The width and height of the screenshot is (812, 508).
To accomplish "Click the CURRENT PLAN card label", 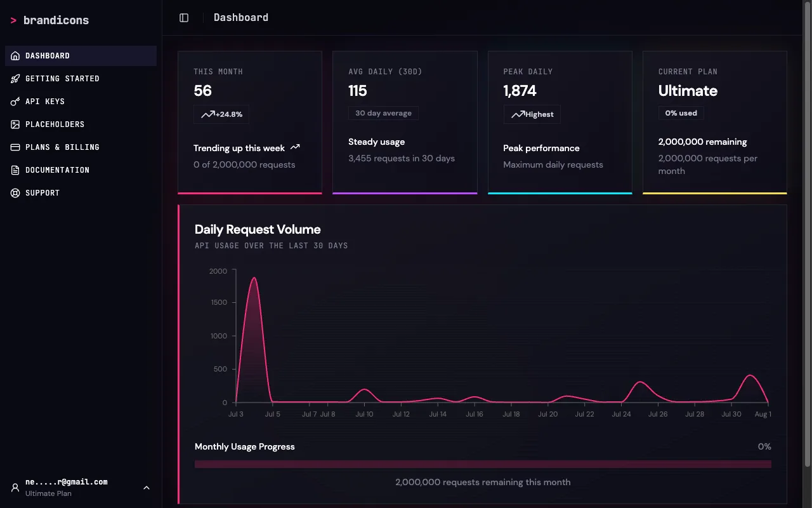I will [x=688, y=72].
